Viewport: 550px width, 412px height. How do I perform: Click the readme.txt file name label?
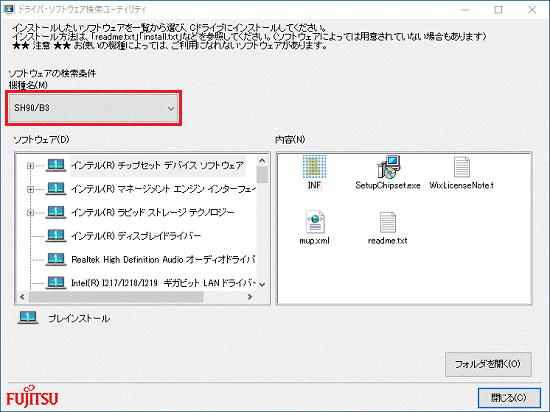click(x=388, y=241)
